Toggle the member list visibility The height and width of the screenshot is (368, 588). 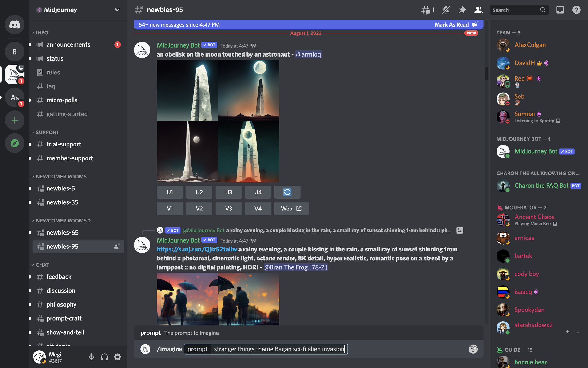click(478, 10)
